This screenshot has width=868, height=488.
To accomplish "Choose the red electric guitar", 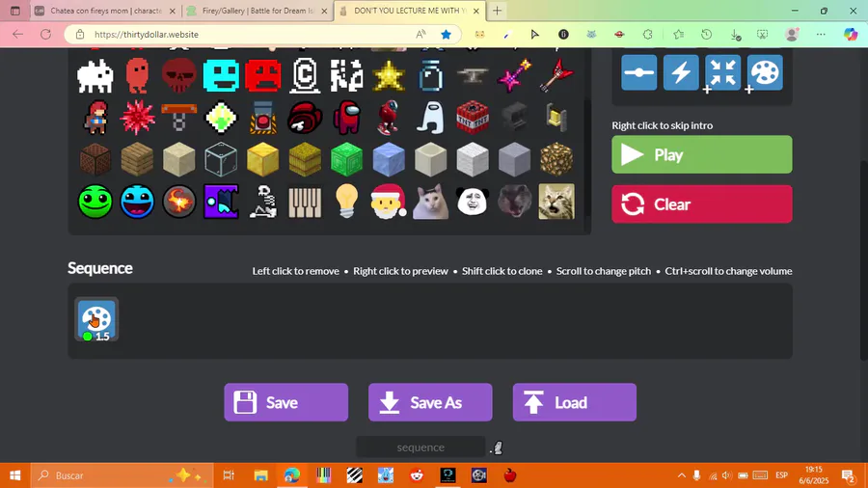I will pyautogui.click(x=556, y=76).
